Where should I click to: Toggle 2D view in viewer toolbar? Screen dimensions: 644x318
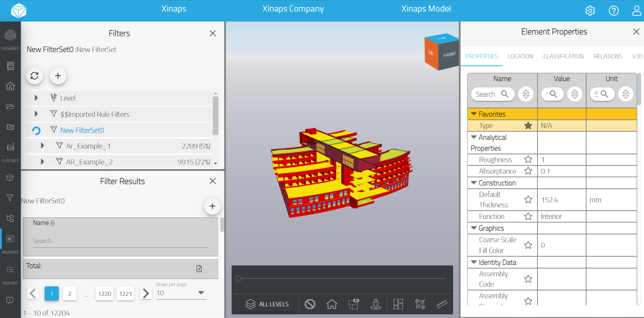click(x=354, y=304)
